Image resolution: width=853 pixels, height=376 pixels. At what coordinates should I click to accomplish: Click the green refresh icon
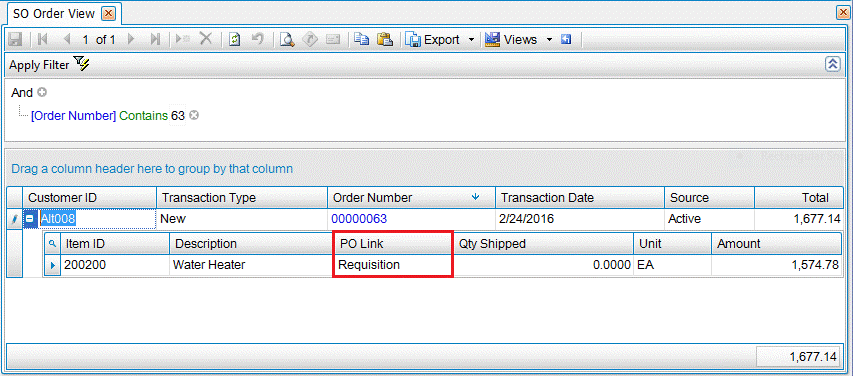[x=234, y=40]
